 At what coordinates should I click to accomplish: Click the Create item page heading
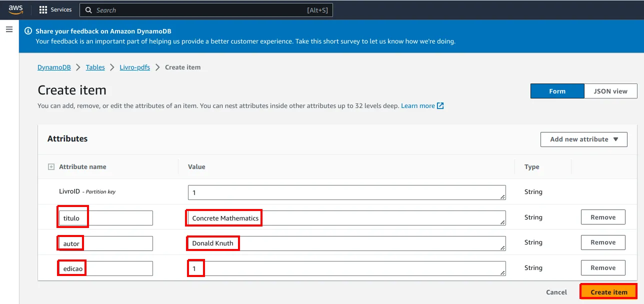click(x=72, y=90)
